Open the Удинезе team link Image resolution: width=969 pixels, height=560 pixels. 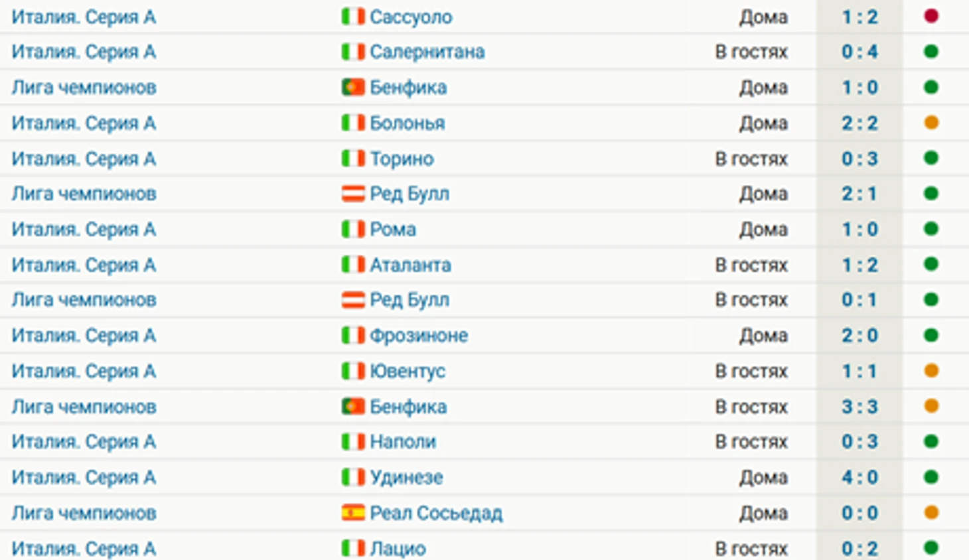406,478
